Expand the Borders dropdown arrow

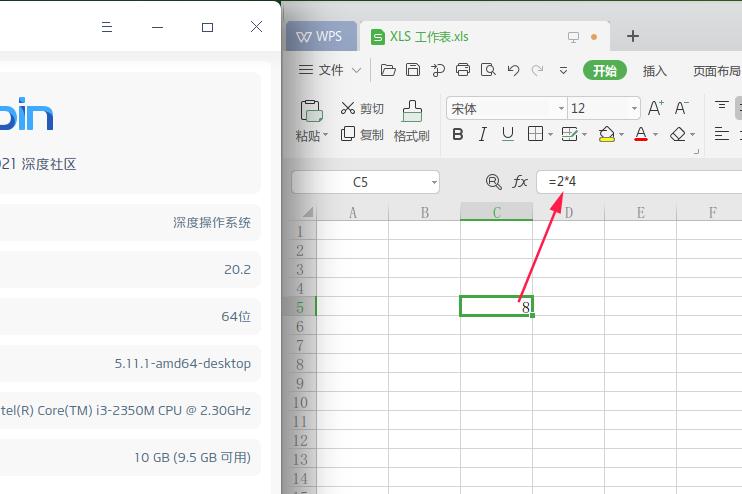pos(550,135)
